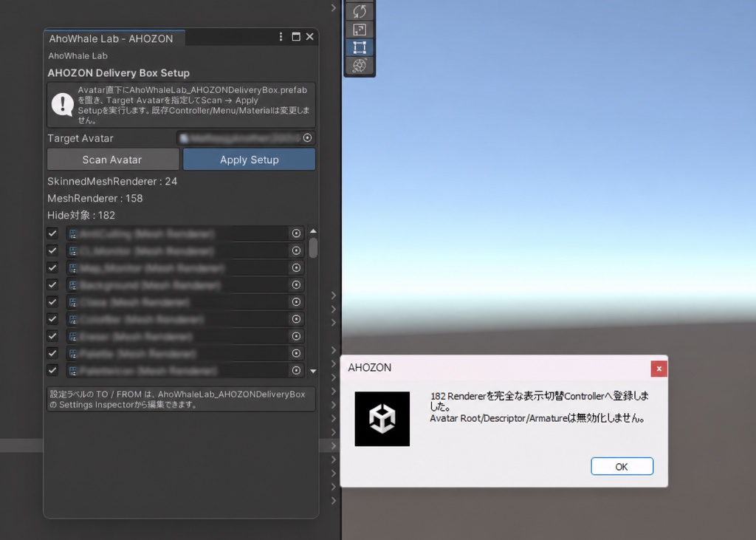Screen dimensions: 756x540
Task: Open object picker on the Palette row
Action: click(297, 353)
